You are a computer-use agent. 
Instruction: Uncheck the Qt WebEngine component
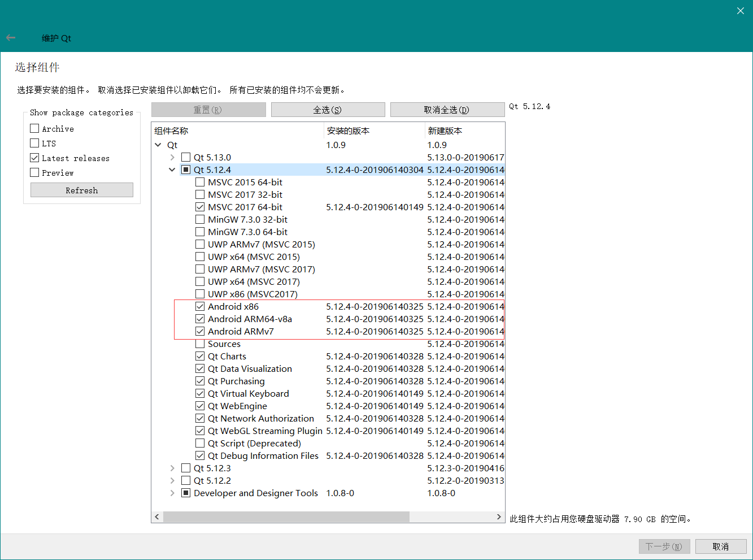point(200,406)
